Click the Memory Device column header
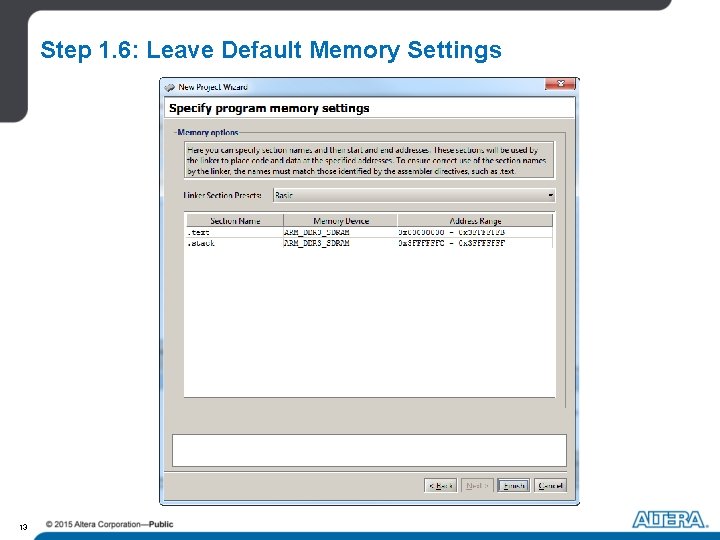Viewport: 720px width, 540px height. coord(341,220)
